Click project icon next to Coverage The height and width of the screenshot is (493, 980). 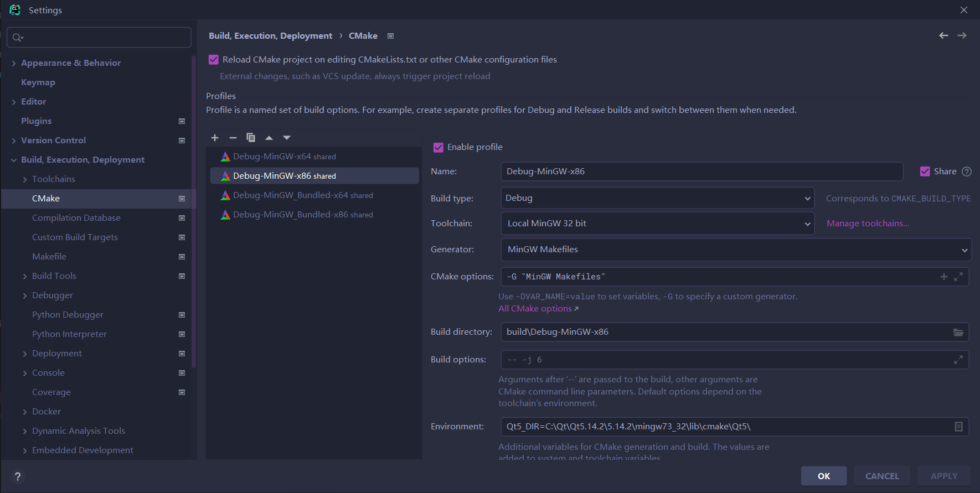coord(182,392)
